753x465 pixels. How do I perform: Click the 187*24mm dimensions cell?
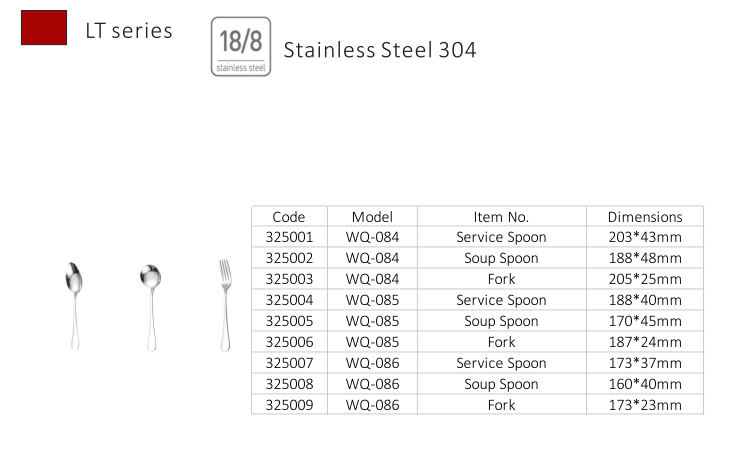tap(645, 342)
